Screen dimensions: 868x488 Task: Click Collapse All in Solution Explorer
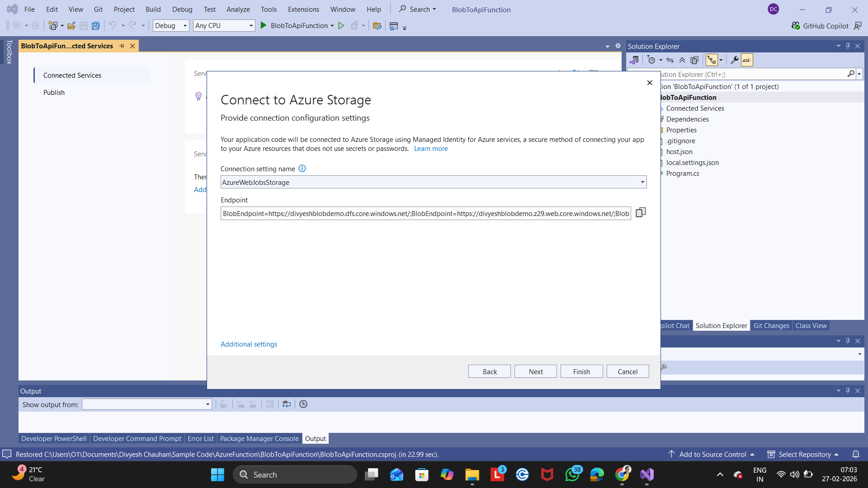click(682, 60)
